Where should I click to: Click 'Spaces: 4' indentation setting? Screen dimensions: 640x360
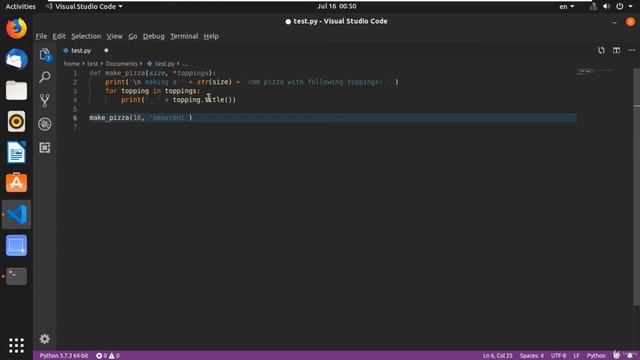click(531, 356)
